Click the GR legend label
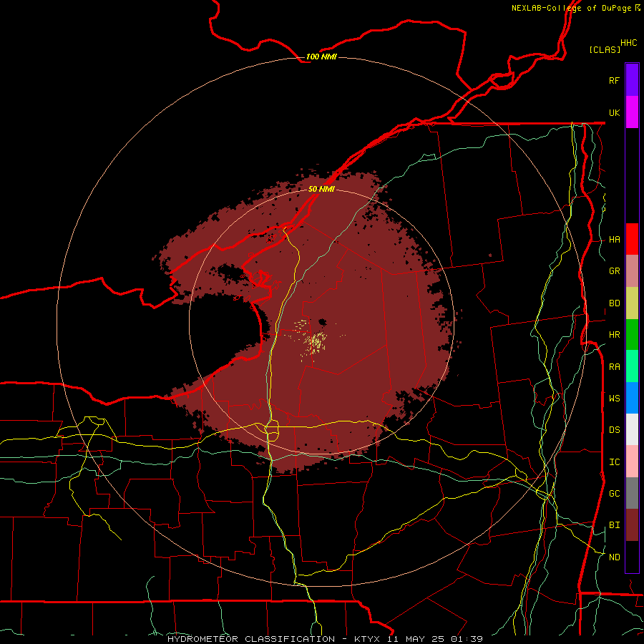Image resolution: width=644 pixels, height=644 pixels. (x=615, y=271)
